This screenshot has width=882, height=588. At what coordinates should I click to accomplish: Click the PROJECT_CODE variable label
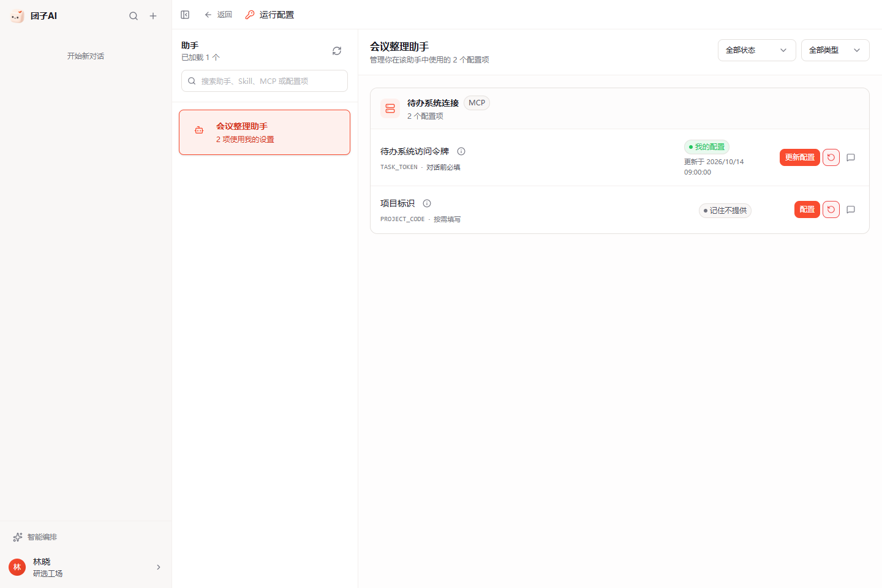(402, 219)
